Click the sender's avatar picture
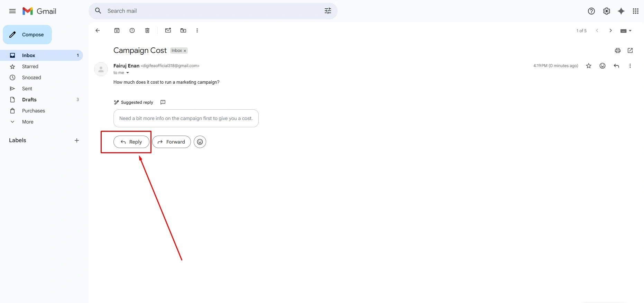Image resolution: width=644 pixels, height=303 pixels. [101, 69]
